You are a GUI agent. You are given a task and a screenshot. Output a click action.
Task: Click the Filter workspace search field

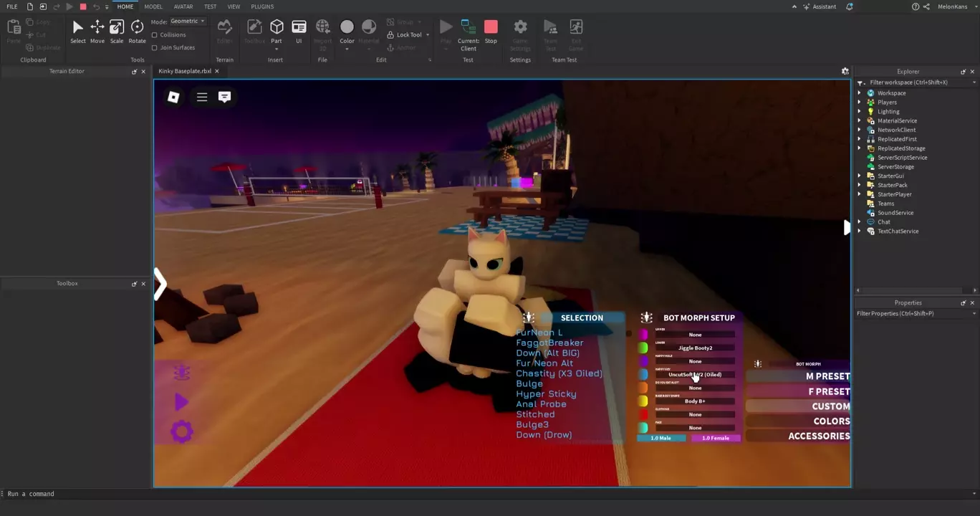(x=917, y=82)
